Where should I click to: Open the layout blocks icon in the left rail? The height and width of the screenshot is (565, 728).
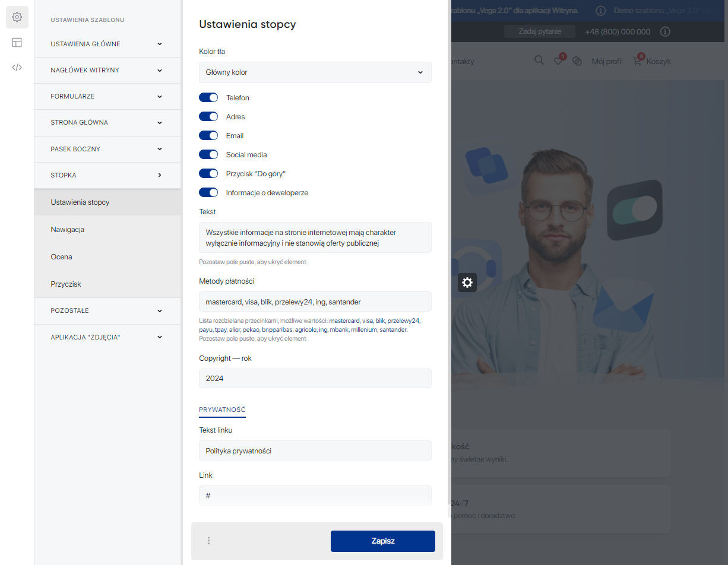(17, 42)
